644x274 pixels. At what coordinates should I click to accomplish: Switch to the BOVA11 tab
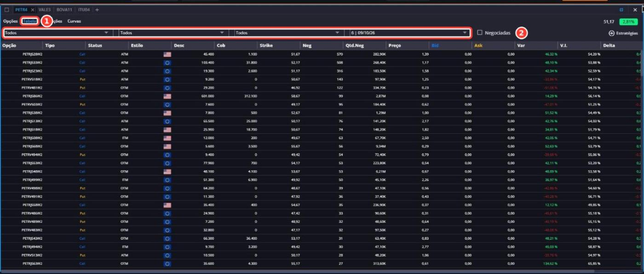pyautogui.click(x=64, y=10)
